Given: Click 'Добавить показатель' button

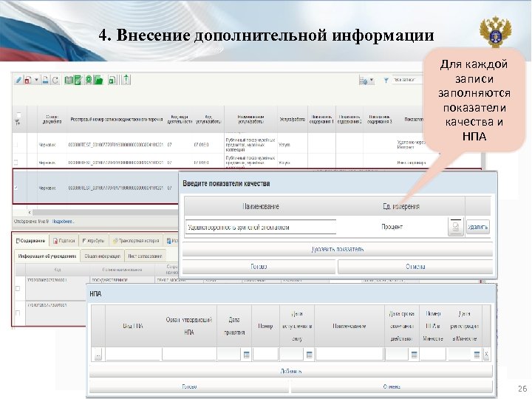Looking at the screenshot, I should coord(338,250).
